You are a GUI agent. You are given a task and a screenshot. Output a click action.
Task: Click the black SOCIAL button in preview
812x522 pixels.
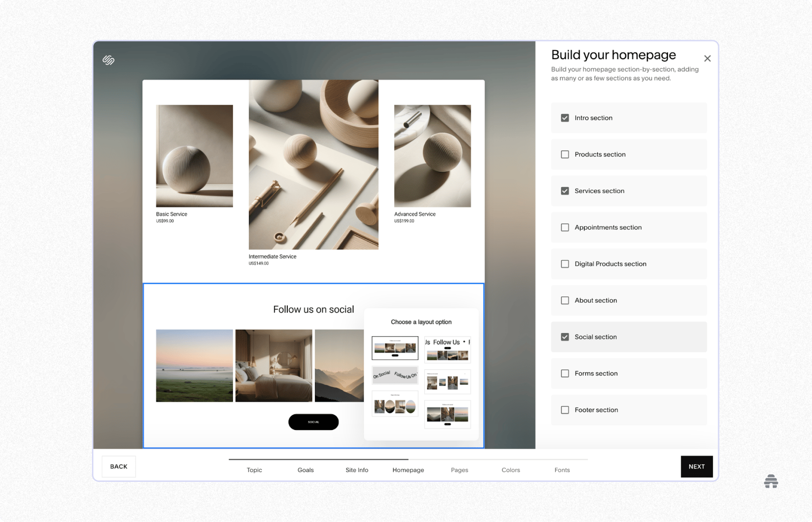coord(314,422)
